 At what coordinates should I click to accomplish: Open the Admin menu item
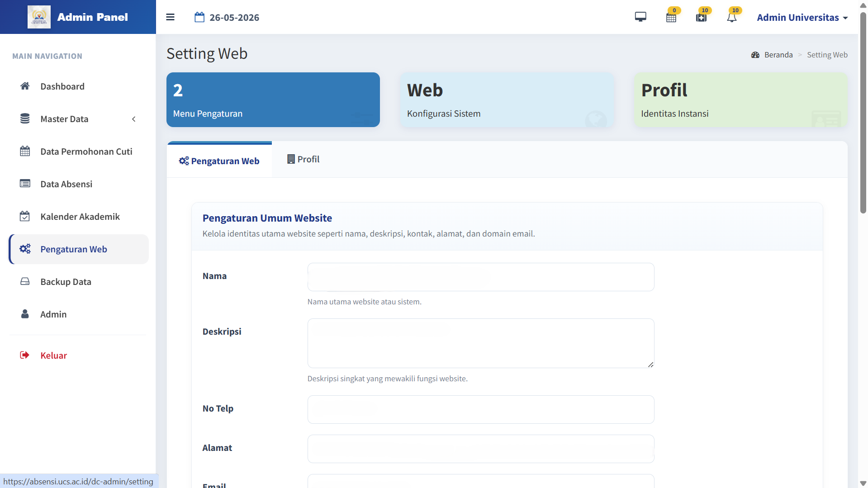[79, 314]
